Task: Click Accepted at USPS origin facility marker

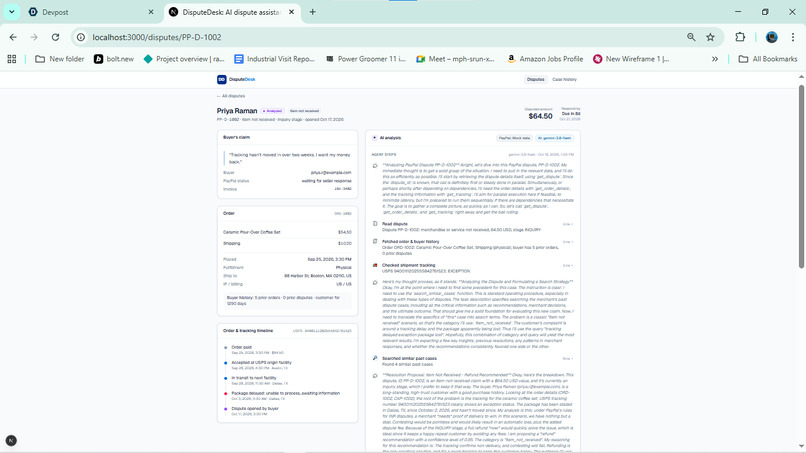Action: pyautogui.click(x=226, y=363)
